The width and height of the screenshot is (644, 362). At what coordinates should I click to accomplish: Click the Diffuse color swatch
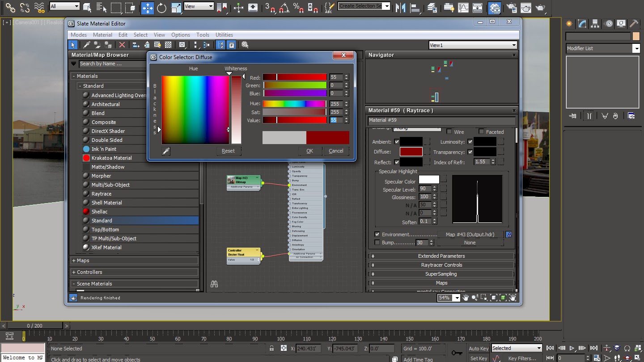pyautogui.click(x=411, y=152)
